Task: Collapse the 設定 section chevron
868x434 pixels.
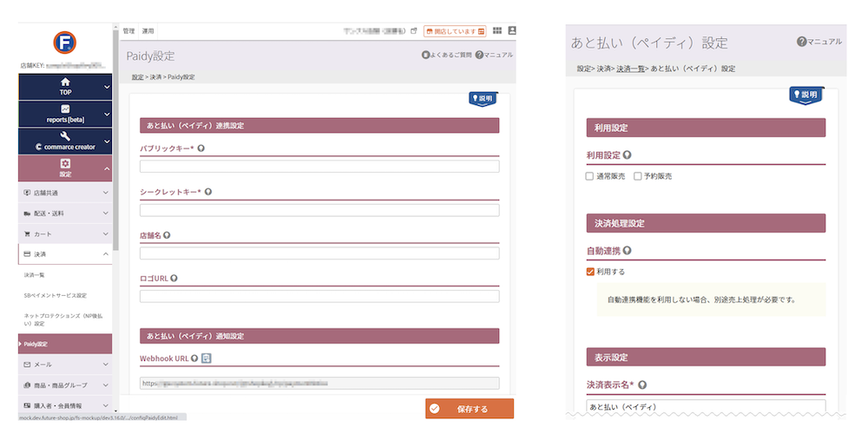Action: (x=107, y=168)
